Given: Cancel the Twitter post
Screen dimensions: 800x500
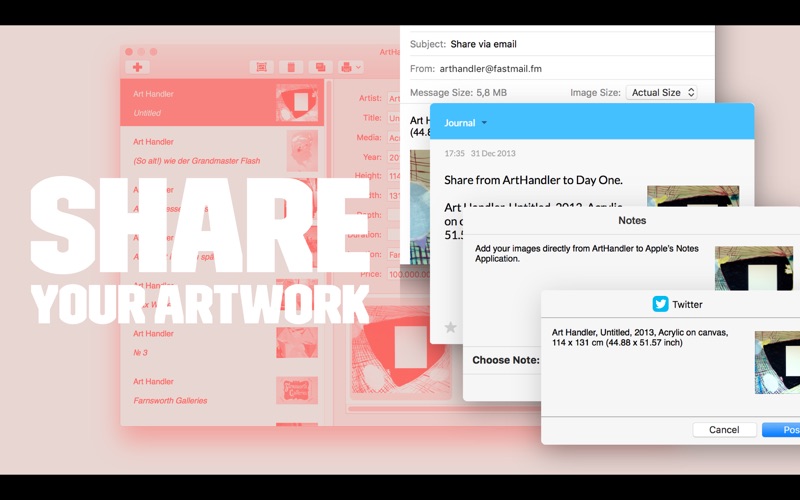Looking at the screenshot, I should [724, 430].
